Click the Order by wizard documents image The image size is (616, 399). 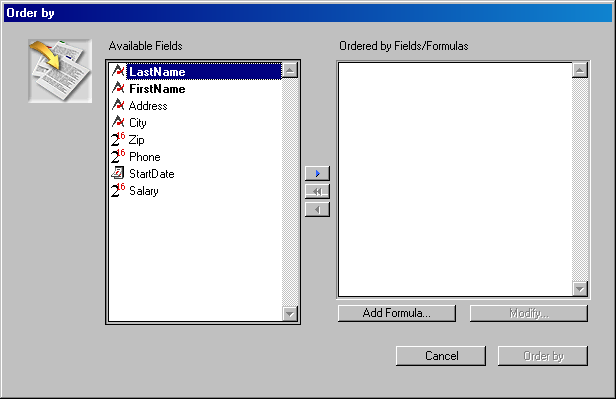point(60,71)
